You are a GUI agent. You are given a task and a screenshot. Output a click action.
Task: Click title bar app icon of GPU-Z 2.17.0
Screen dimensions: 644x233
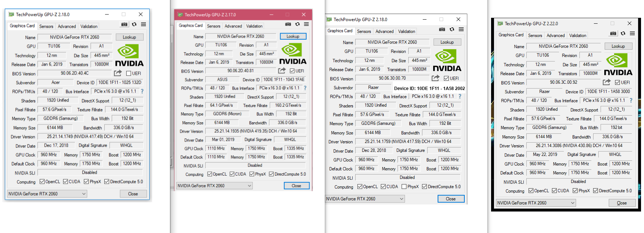pyautogui.click(x=180, y=15)
